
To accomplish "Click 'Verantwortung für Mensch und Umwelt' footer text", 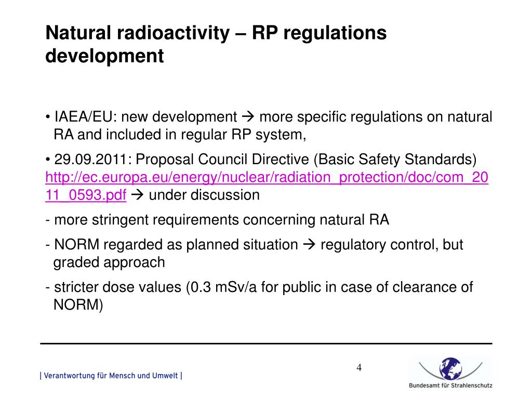I will pos(111,376).
